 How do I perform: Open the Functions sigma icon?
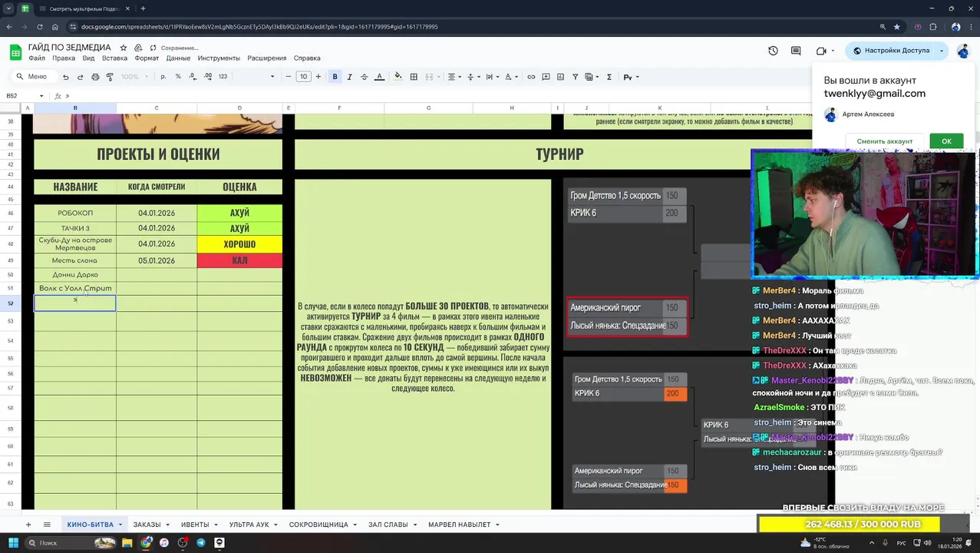(609, 77)
